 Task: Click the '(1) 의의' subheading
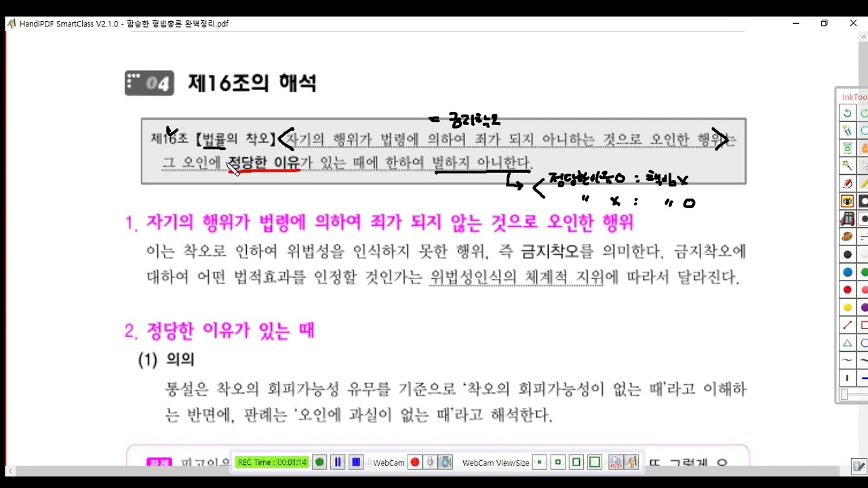pyautogui.click(x=166, y=360)
